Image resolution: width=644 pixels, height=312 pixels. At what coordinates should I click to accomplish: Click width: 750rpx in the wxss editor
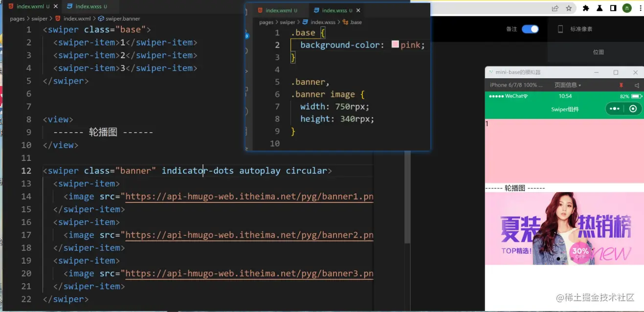click(x=335, y=107)
